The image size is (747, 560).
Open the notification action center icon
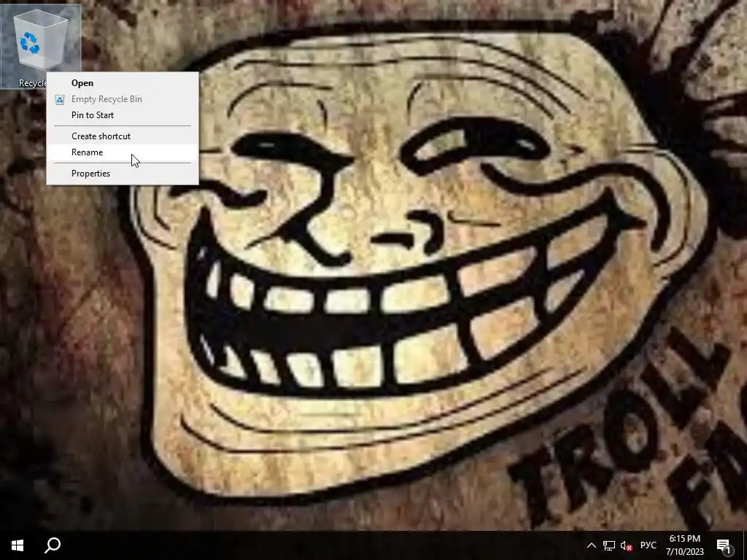pyautogui.click(x=724, y=545)
